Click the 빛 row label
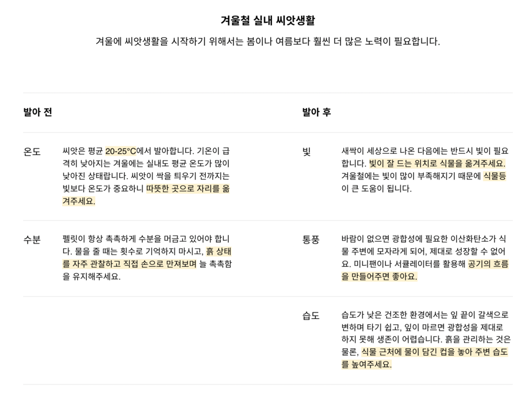This screenshot has height=394, width=532. (306, 152)
